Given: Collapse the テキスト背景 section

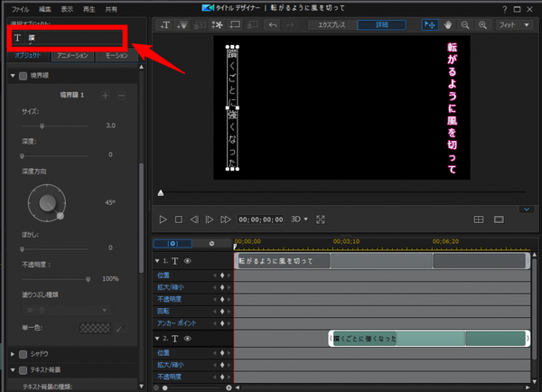Looking at the screenshot, I should coord(13,370).
